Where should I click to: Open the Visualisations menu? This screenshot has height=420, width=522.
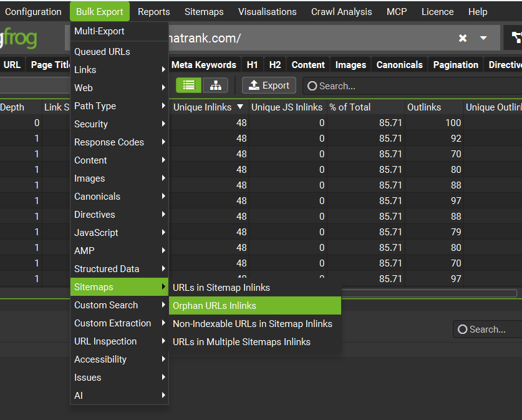coord(268,12)
